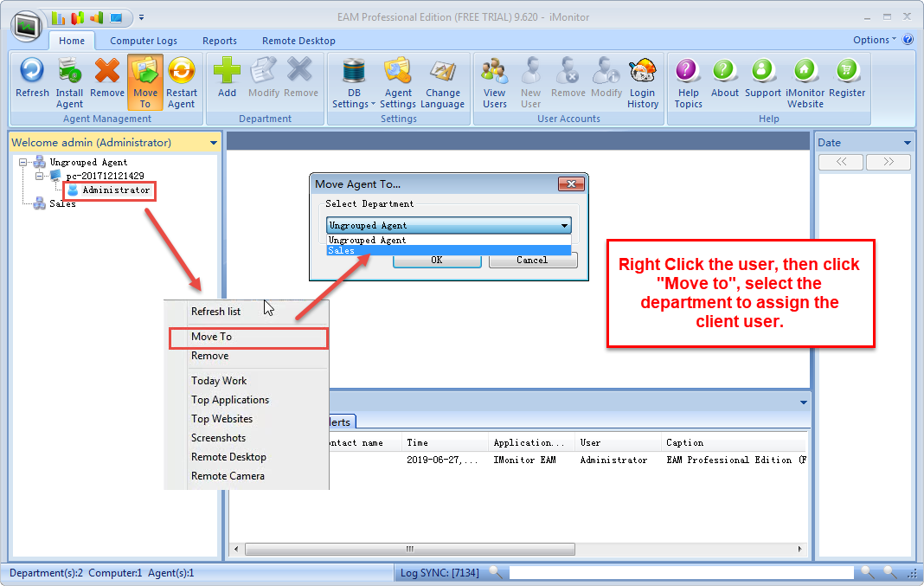Open the iMonitor Website
Screen dimensions: 924x586
coord(805,82)
